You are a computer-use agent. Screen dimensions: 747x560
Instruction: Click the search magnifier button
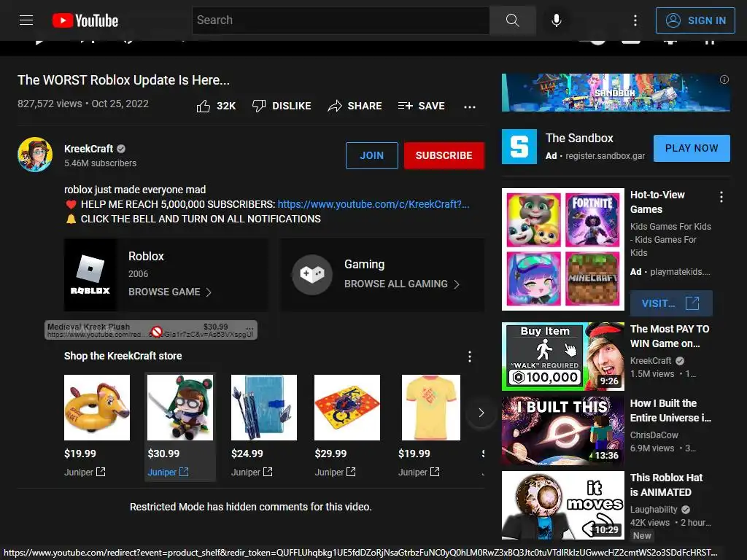point(513,20)
